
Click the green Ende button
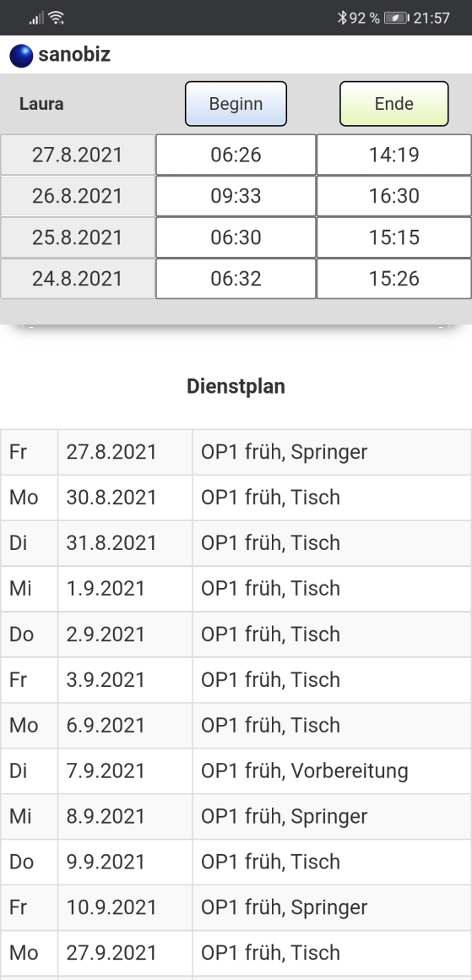tap(394, 104)
